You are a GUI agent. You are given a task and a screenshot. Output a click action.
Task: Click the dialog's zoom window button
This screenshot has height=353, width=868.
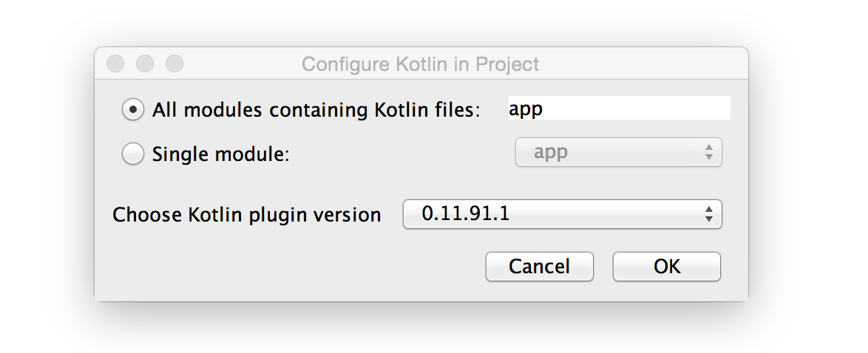coord(174,64)
